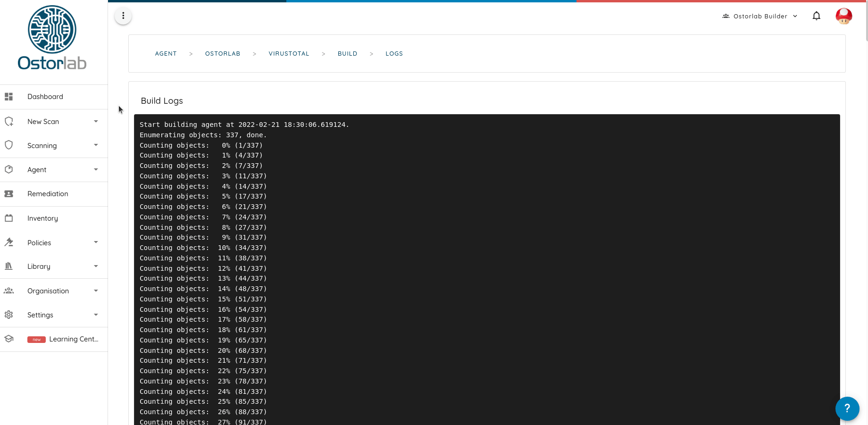Click the Dashboard grid icon
The width and height of the screenshot is (868, 425).
click(8, 97)
